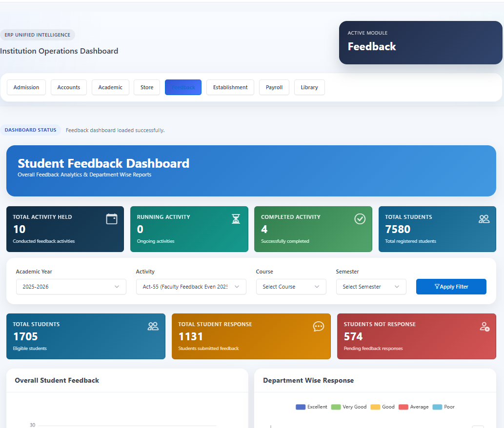
Task: Click the checkmark icon on Completed Activity card
Action: click(x=360, y=219)
